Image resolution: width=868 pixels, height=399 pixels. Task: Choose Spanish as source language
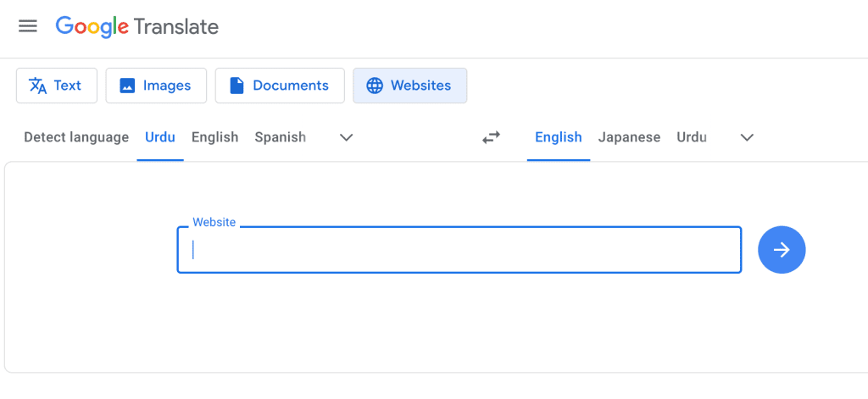(x=280, y=137)
